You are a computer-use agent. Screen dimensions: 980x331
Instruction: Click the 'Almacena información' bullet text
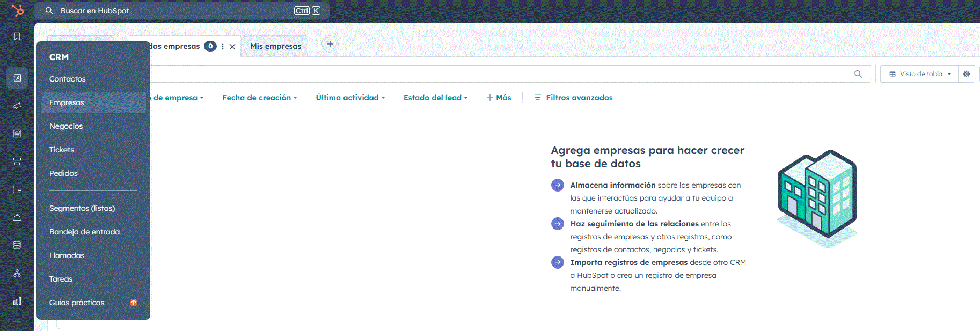[613, 185]
